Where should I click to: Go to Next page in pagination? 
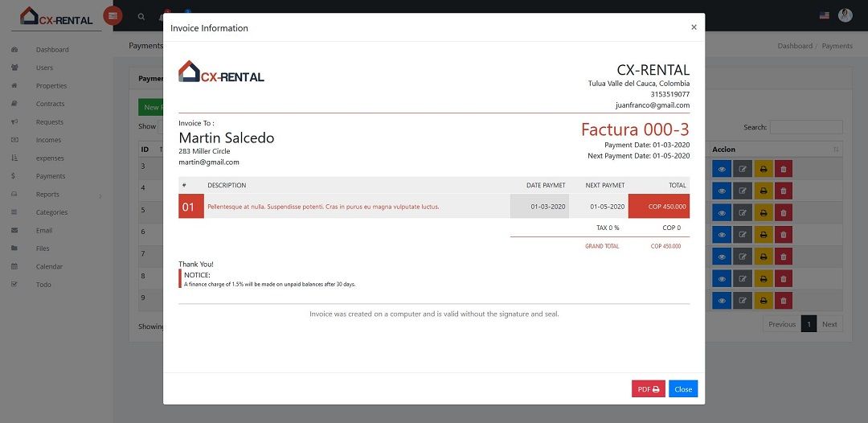(x=829, y=324)
